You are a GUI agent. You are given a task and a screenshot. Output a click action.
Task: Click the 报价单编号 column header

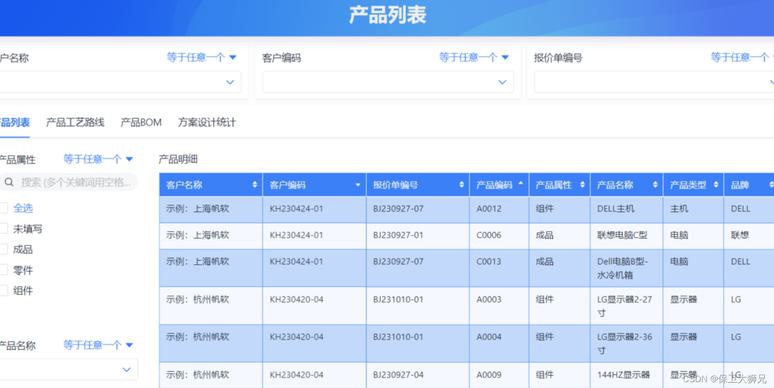tap(418, 185)
